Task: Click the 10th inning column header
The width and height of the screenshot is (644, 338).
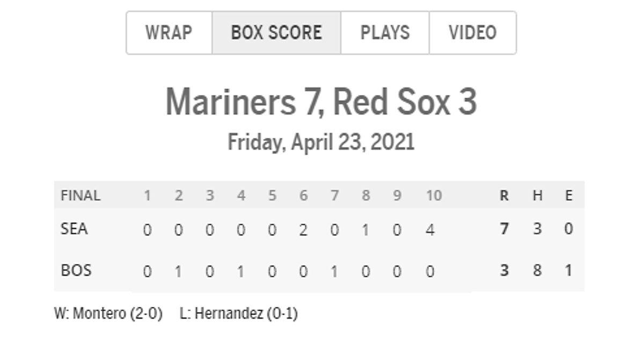Action: [x=433, y=196]
